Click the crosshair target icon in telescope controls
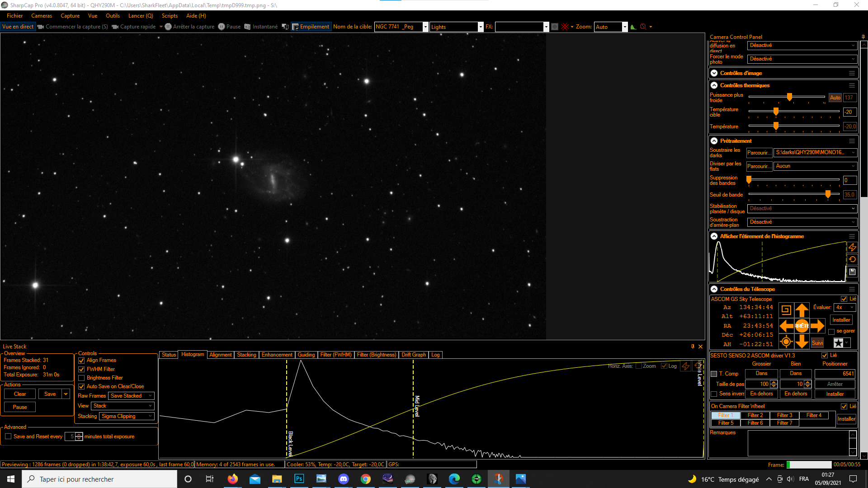868x488 pixels. point(786,342)
